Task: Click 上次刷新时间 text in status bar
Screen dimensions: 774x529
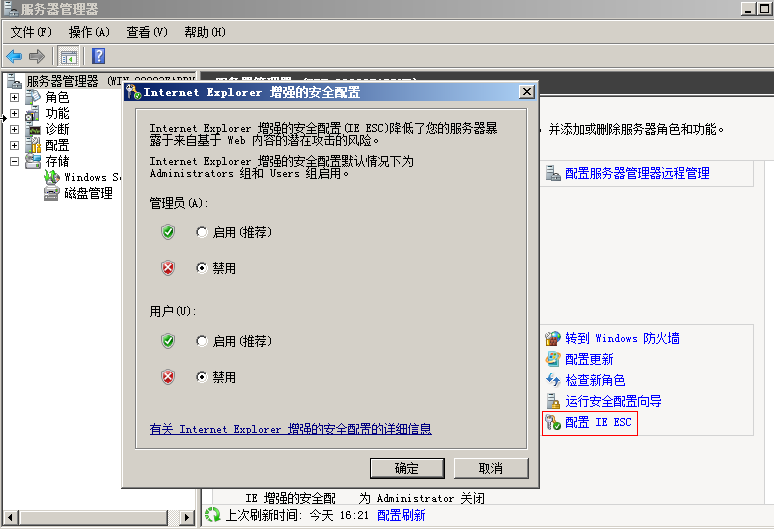Action: [x=264, y=515]
